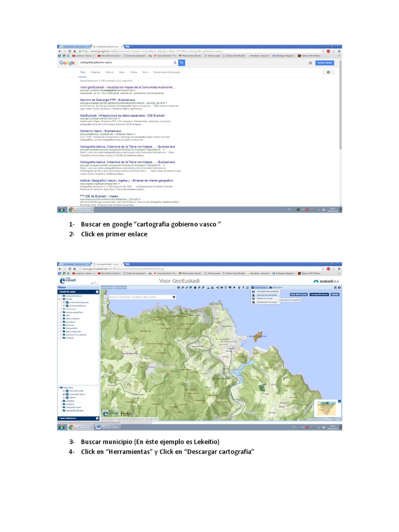
Task: Click reload button in the Google browser window
Action: [x=70, y=51]
